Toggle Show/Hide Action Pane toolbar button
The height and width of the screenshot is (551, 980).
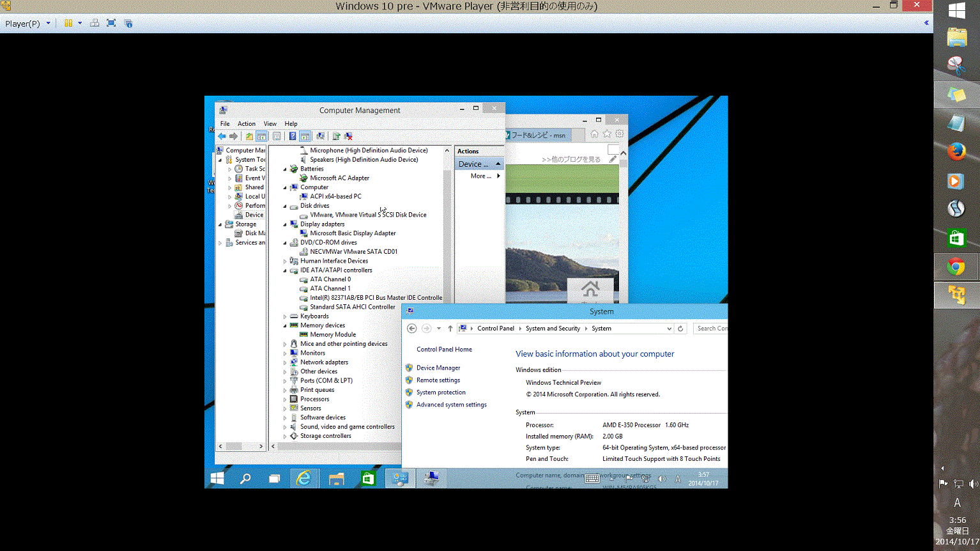[305, 136]
